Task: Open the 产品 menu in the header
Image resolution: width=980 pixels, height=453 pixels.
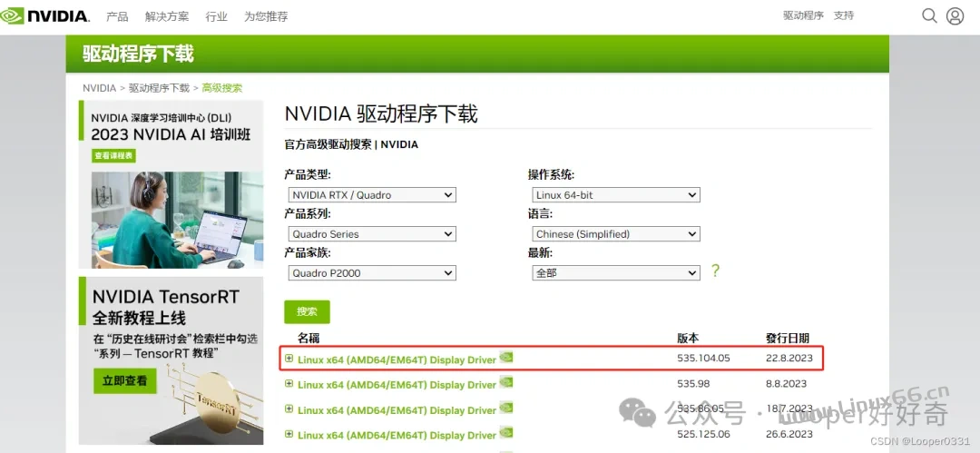Action: click(117, 17)
